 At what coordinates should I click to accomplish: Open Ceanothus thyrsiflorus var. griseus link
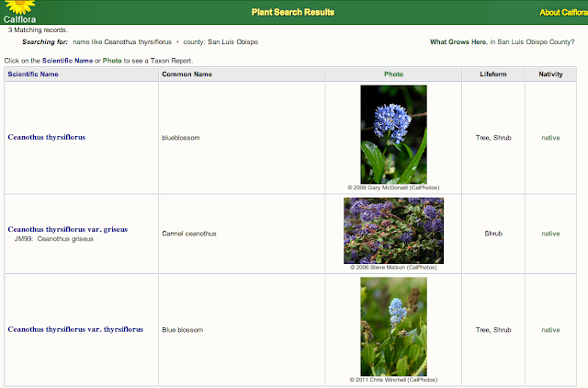click(x=67, y=229)
